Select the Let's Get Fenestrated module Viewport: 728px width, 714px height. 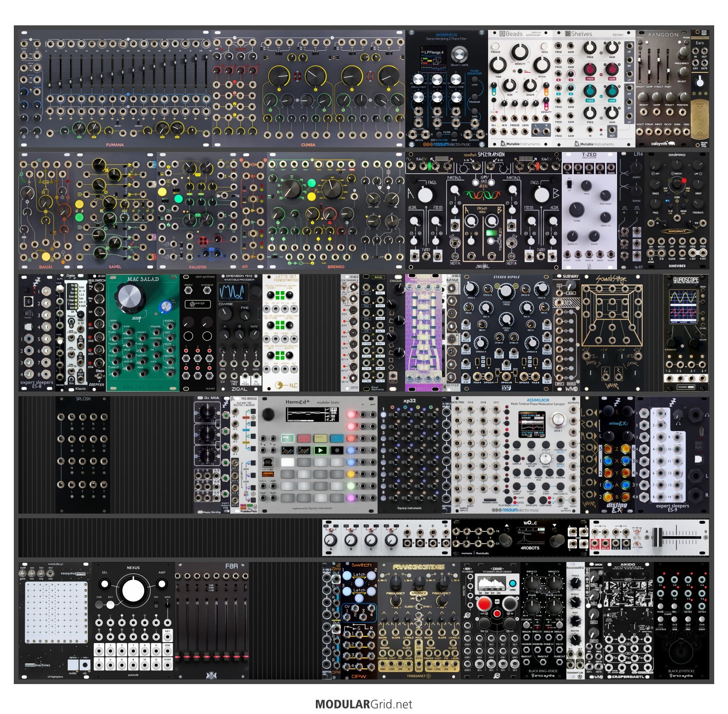[x=281, y=333]
